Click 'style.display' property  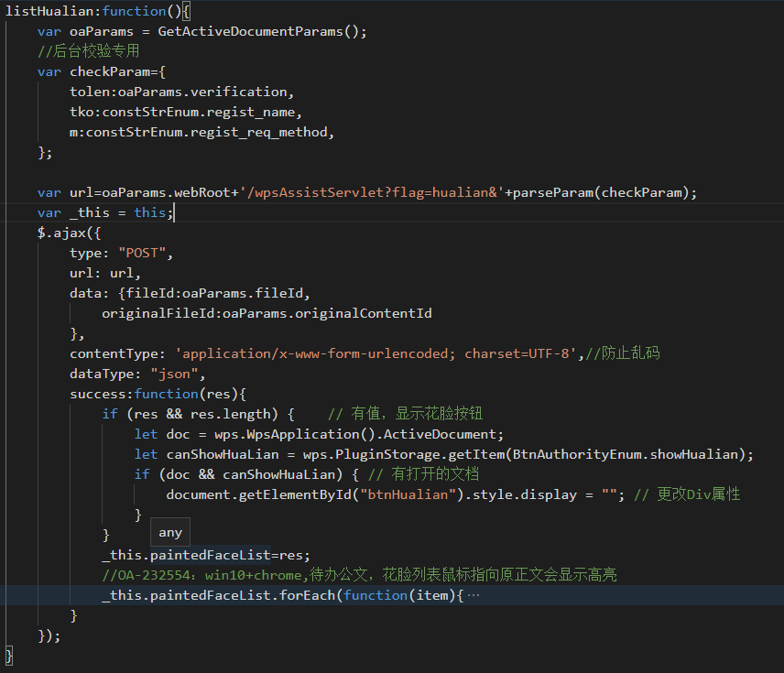click(x=525, y=494)
